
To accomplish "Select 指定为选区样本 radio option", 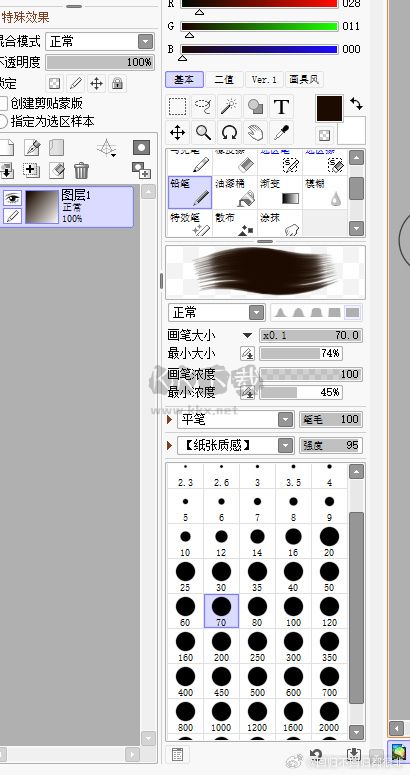I will click(x=2, y=121).
